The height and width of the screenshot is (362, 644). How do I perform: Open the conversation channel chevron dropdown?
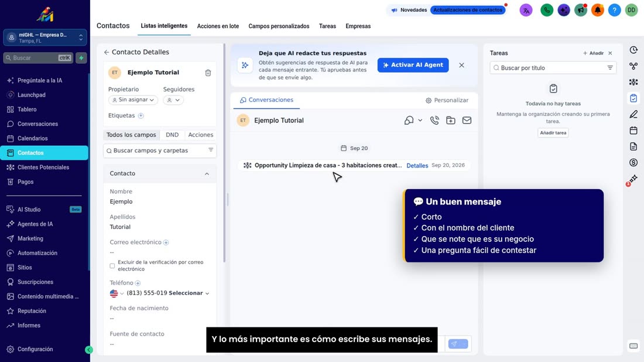pos(420,121)
